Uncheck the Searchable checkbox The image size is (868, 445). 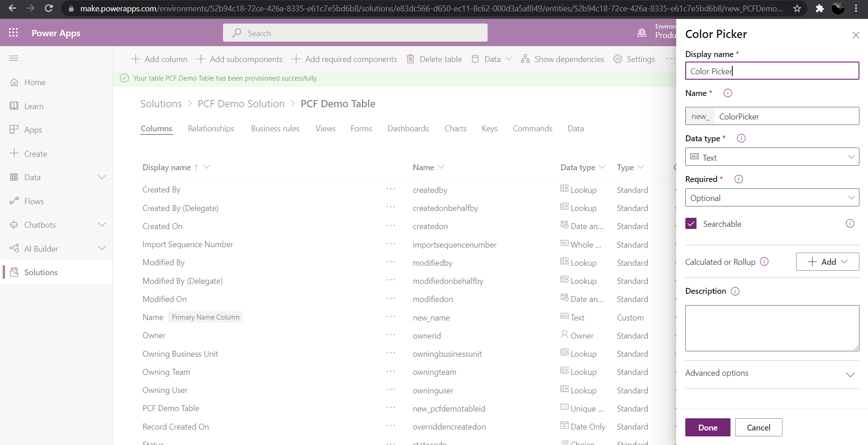(691, 224)
